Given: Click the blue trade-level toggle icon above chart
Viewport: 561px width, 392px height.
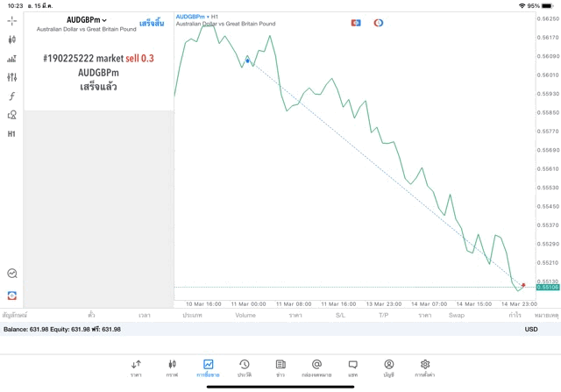Looking at the screenshot, I should [x=356, y=23].
